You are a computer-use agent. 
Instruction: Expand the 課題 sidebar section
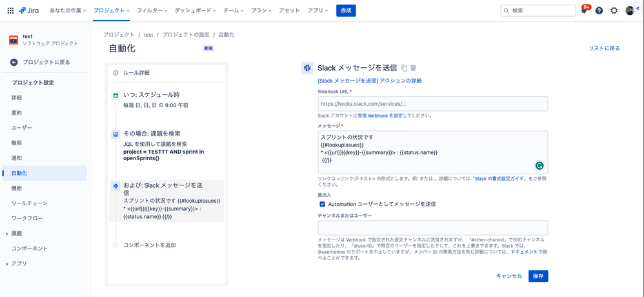point(6,234)
